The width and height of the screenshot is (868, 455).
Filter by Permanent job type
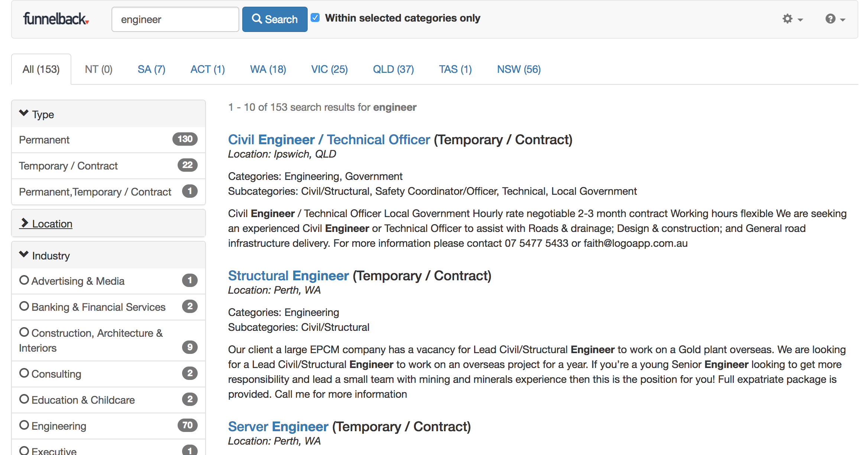[44, 140]
